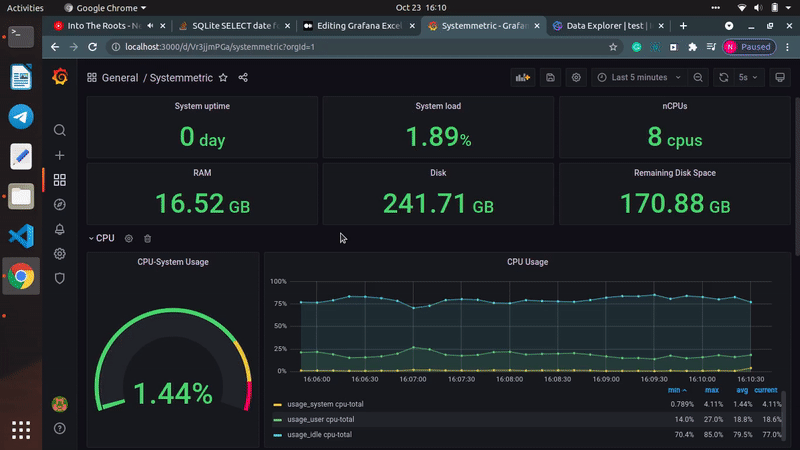
Task: Open the 5s refresh interval dropdown
Action: (749, 77)
